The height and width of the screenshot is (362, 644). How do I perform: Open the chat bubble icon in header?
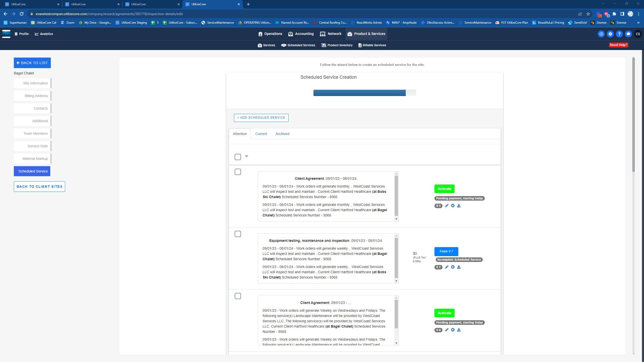coord(628,34)
